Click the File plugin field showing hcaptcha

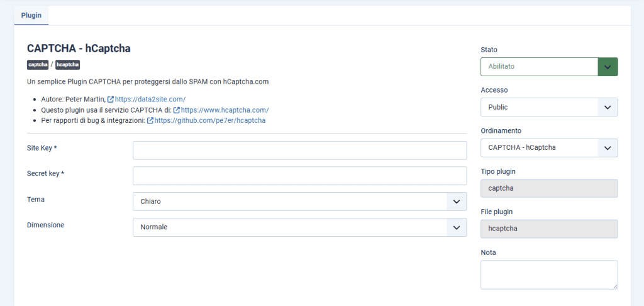[549, 229]
